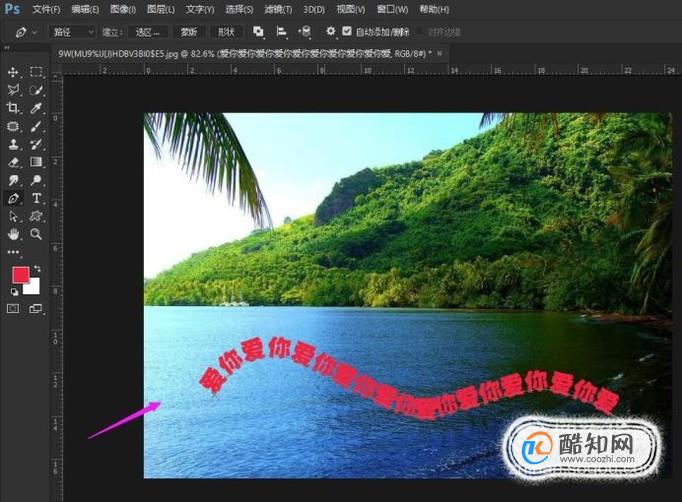This screenshot has height=502, width=682.
Task: Select the Dodge tool
Action: tap(36, 180)
